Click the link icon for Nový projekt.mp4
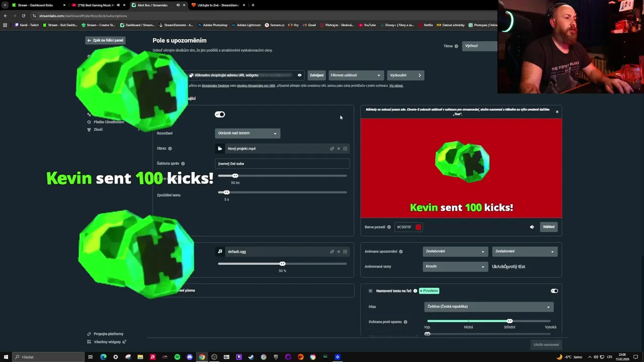 pos(332,148)
